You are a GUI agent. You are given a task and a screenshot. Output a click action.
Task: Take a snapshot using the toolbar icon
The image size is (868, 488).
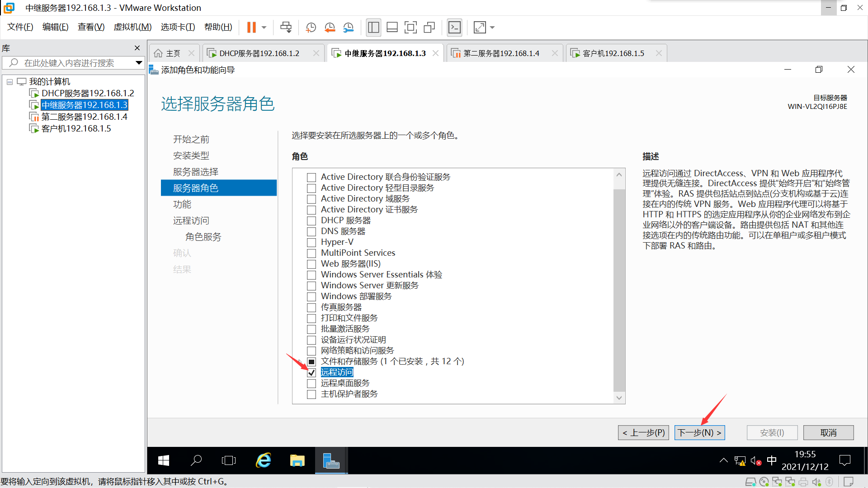pos(311,28)
